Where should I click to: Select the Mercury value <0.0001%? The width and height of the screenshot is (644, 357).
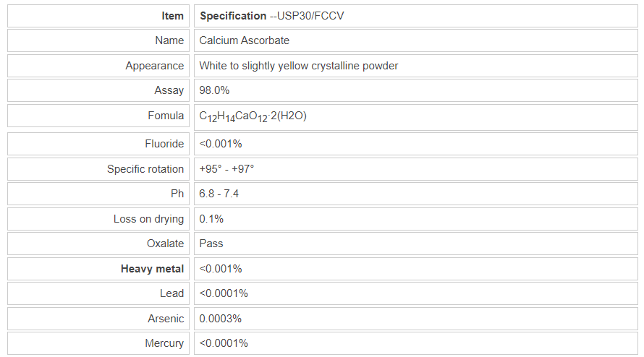click(224, 343)
